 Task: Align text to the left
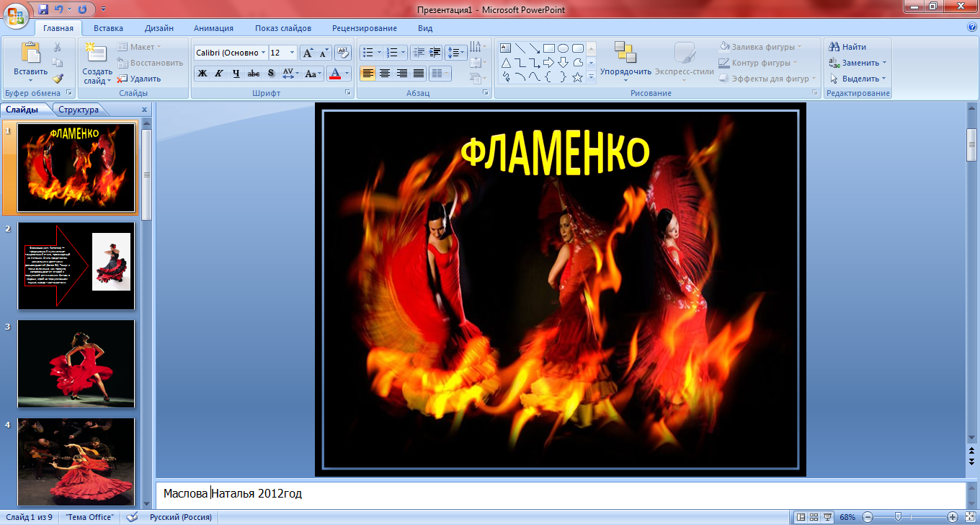tap(367, 74)
